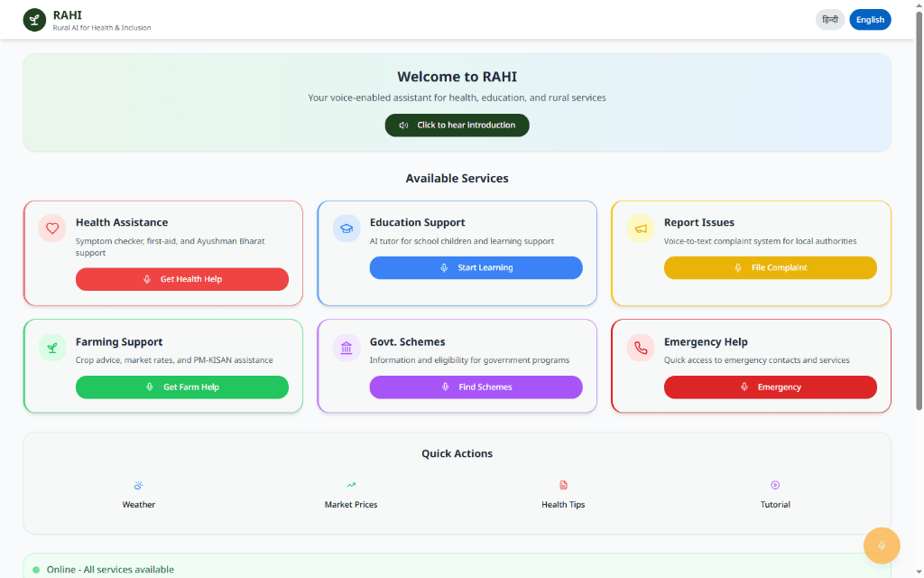Click 'Online - All services available' status text
This screenshot has height=578, width=924.
[x=110, y=570]
